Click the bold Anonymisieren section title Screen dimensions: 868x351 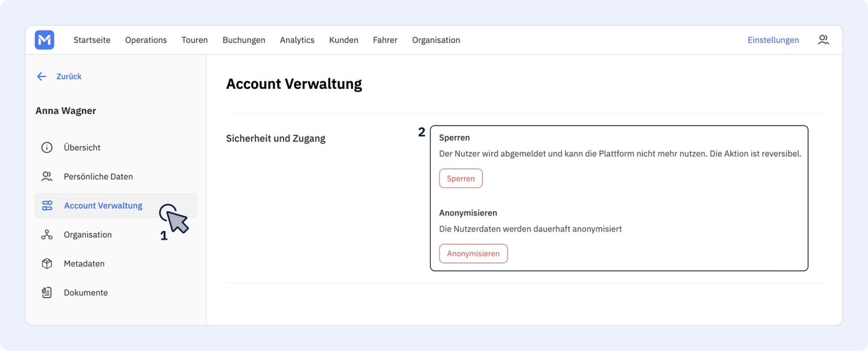coord(468,213)
